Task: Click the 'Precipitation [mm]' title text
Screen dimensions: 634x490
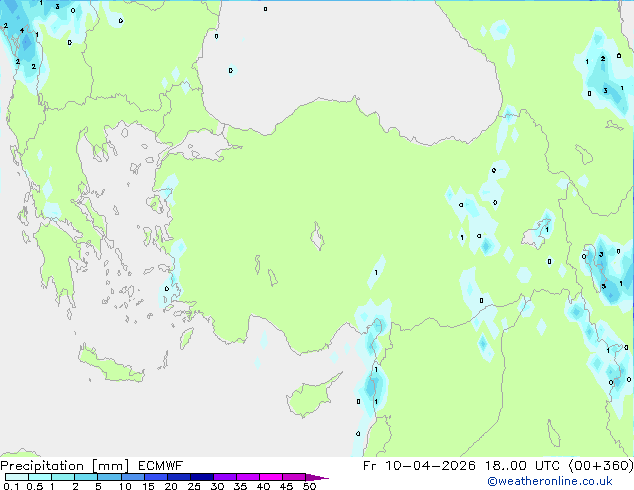Action: pos(65,466)
